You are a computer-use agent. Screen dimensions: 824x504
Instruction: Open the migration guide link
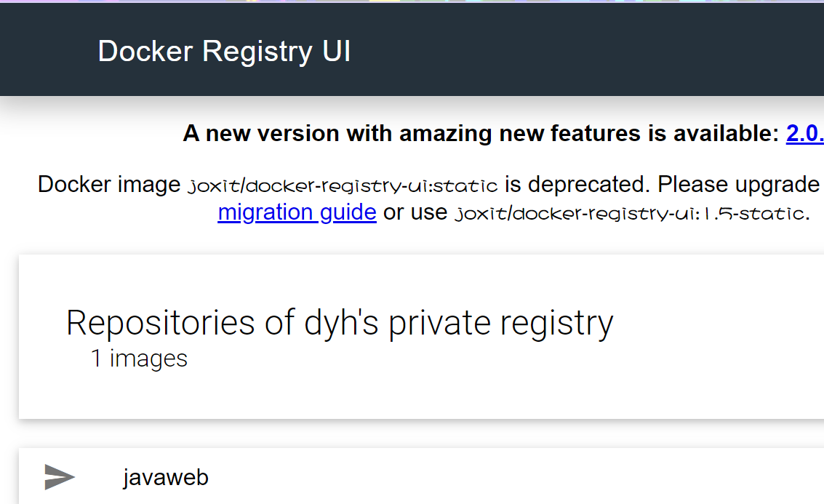297,212
